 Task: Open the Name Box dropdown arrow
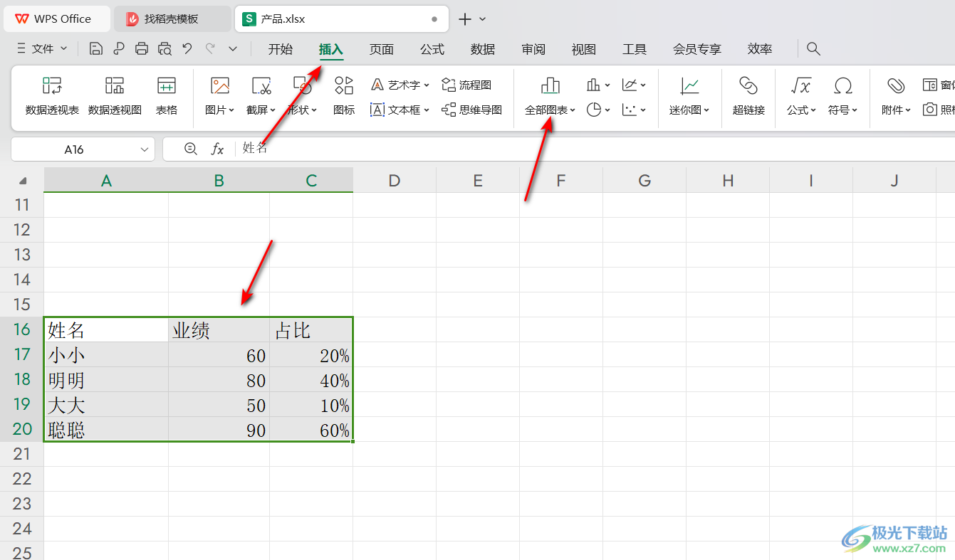click(145, 149)
